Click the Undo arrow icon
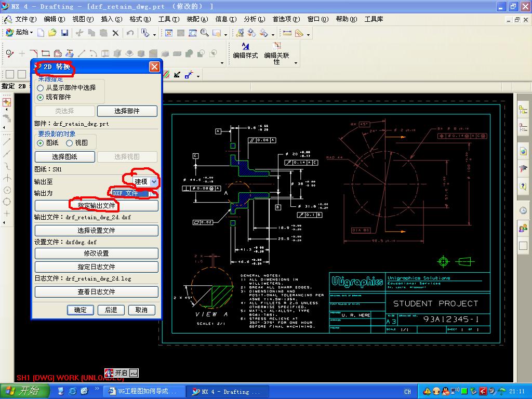 (130, 33)
